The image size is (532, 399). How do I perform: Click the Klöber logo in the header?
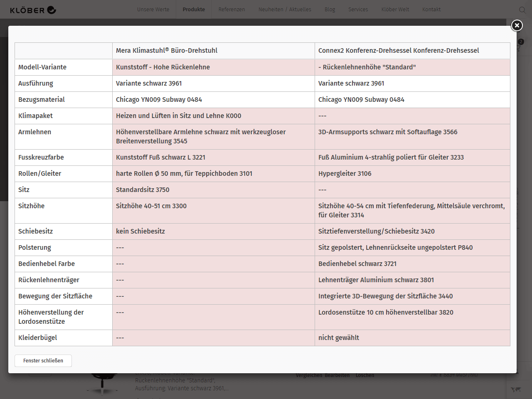coord(33,10)
